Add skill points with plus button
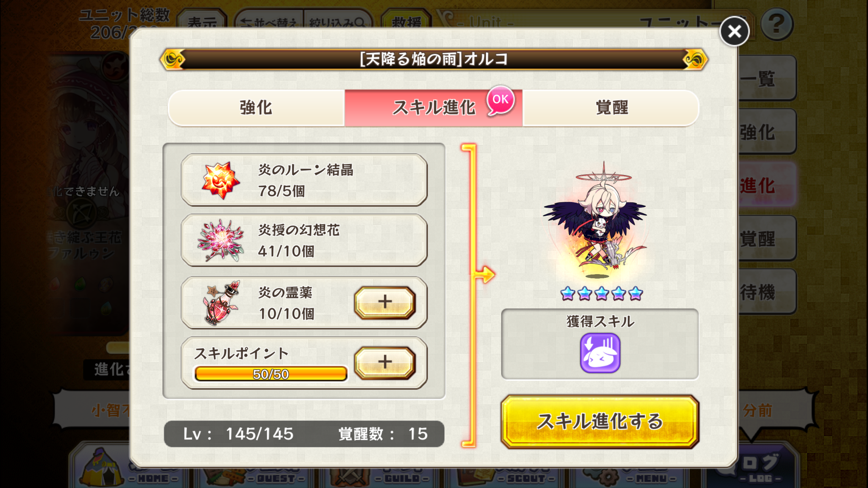The image size is (868, 488). [x=385, y=362]
